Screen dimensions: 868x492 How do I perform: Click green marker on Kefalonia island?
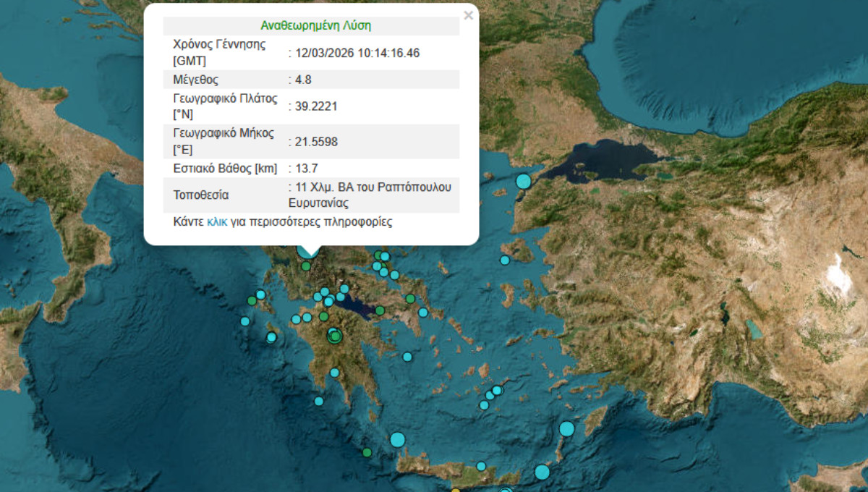252,300
